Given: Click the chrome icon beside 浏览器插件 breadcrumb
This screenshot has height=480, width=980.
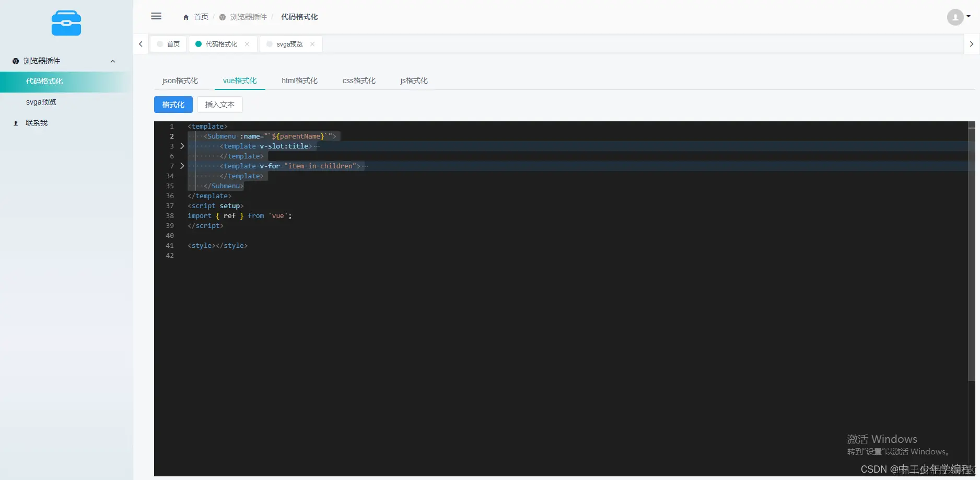Looking at the screenshot, I should (223, 17).
